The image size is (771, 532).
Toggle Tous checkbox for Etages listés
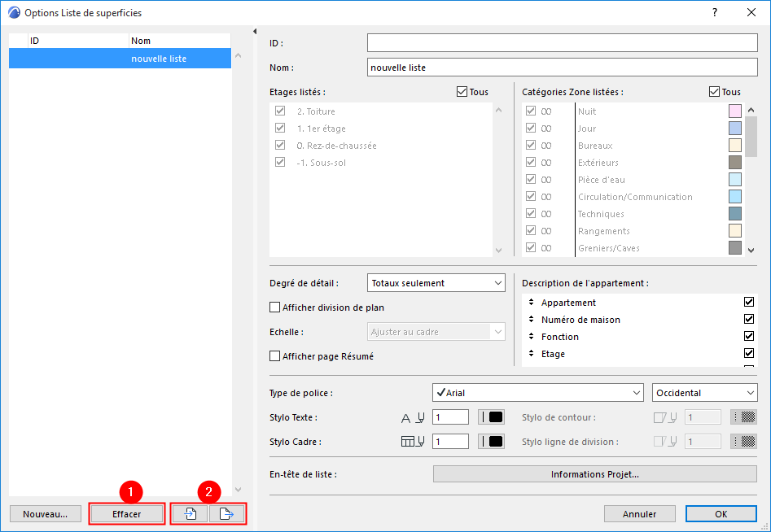[x=462, y=91]
